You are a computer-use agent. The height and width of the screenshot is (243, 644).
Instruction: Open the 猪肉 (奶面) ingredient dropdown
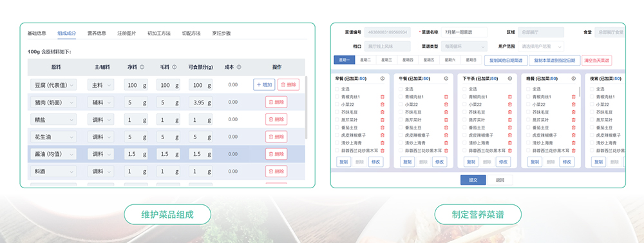[53, 102]
